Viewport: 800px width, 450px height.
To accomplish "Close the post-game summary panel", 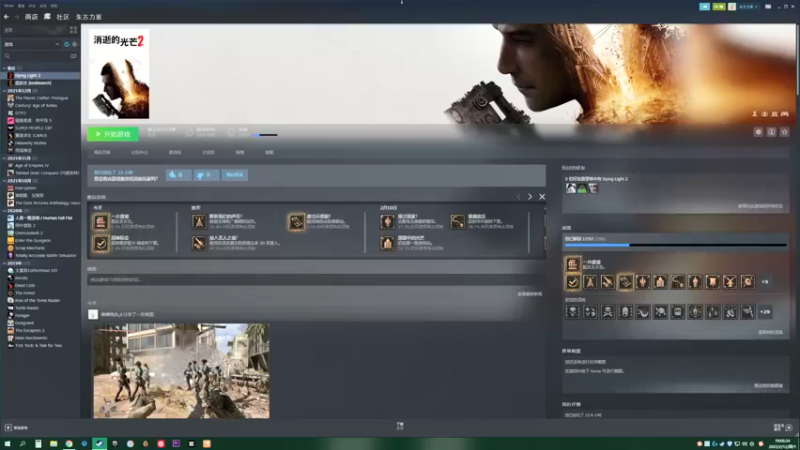I will click(x=542, y=196).
